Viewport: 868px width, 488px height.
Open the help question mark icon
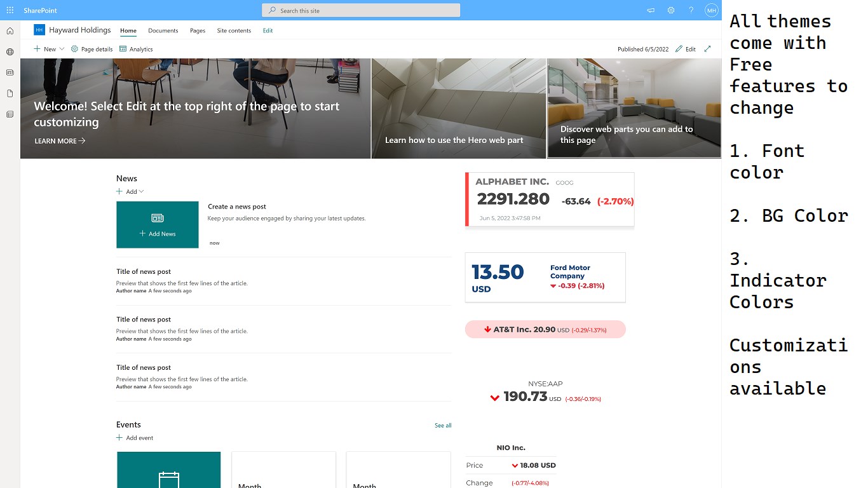tap(691, 10)
